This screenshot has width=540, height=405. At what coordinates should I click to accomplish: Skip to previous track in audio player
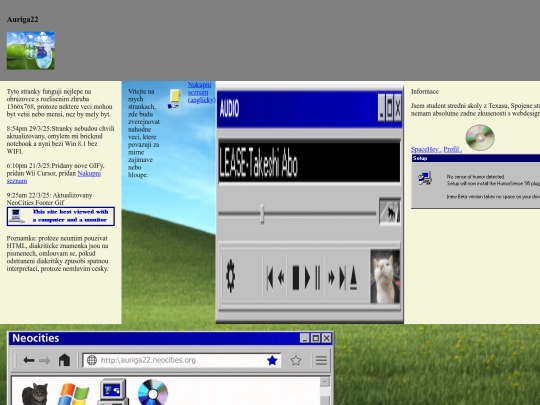[x=270, y=277]
